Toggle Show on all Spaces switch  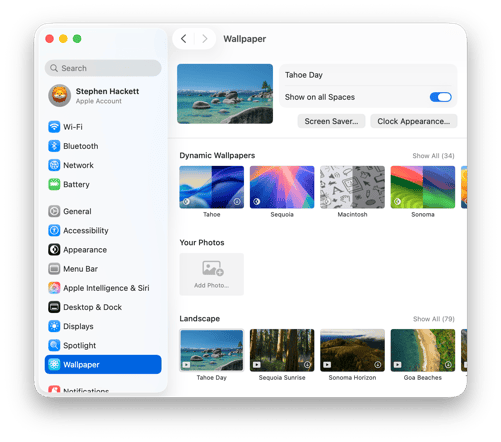click(440, 97)
